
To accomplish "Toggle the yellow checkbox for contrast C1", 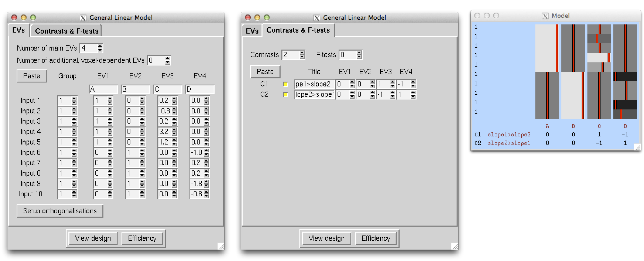I will pyautogui.click(x=286, y=84).
